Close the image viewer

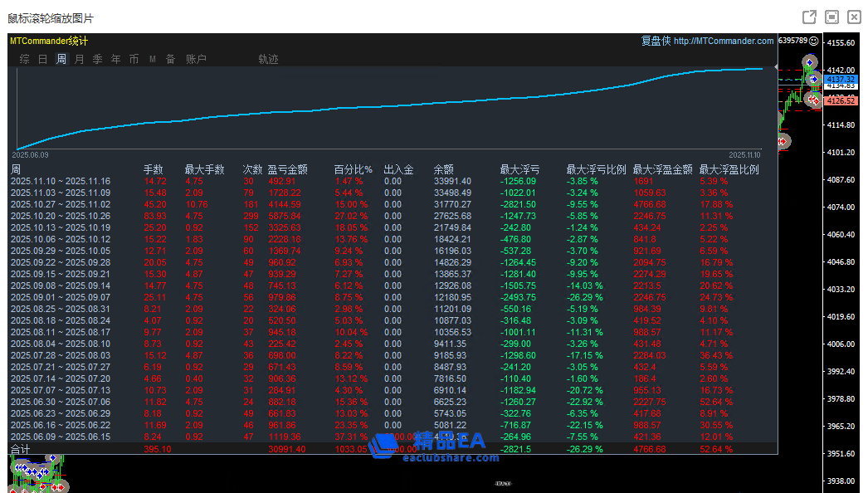pos(854,17)
